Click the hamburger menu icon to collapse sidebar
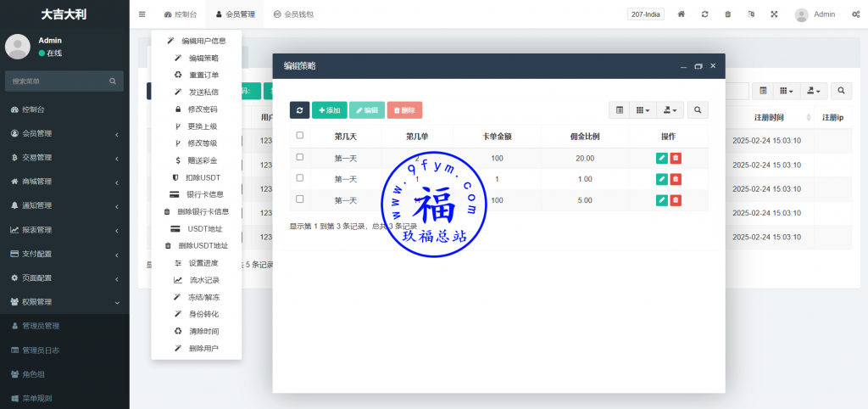Image resolution: width=868 pixels, height=409 pixels. tap(142, 14)
